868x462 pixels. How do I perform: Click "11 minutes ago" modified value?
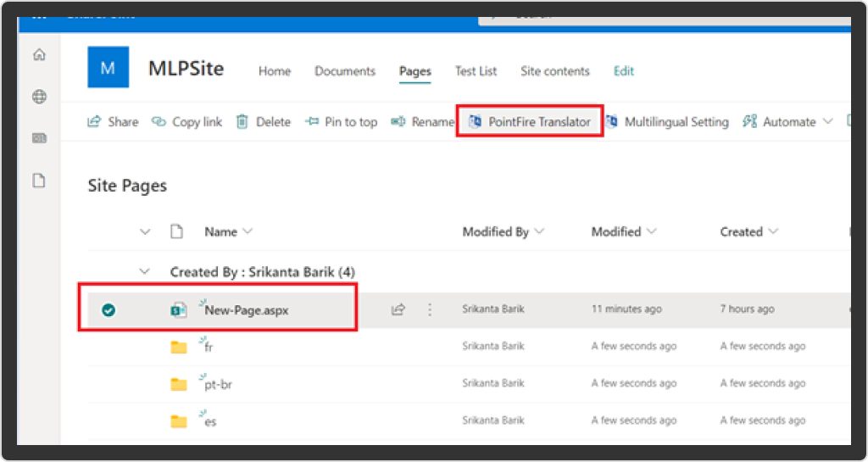[626, 309]
